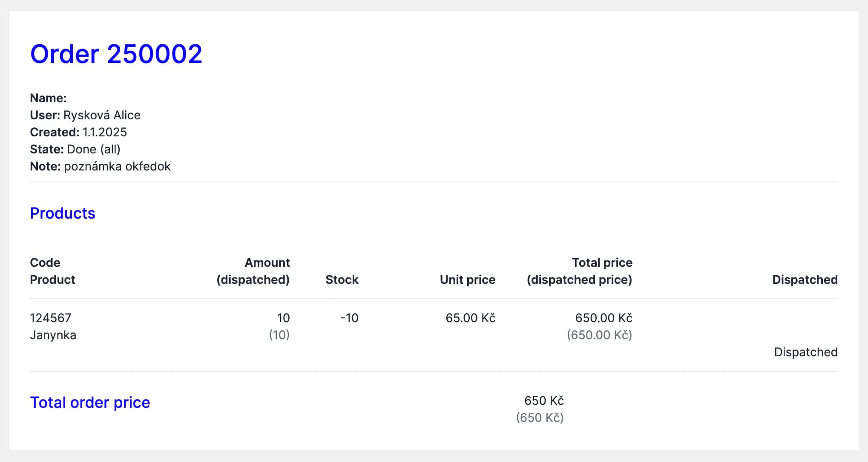Click the empty Name field label
The height and width of the screenshot is (462, 868).
point(48,98)
